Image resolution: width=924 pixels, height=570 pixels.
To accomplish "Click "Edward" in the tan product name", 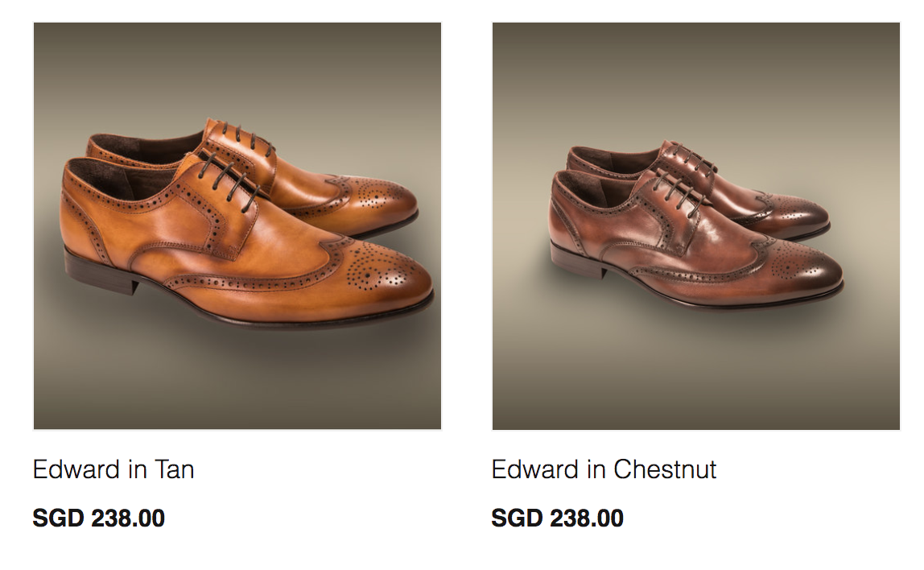I will click(x=76, y=470).
